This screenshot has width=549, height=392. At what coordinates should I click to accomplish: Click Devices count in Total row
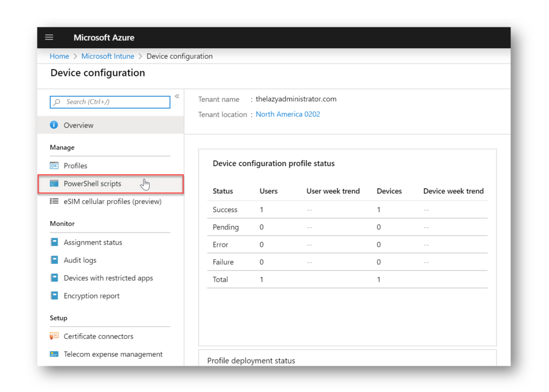click(x=379, y=280)
